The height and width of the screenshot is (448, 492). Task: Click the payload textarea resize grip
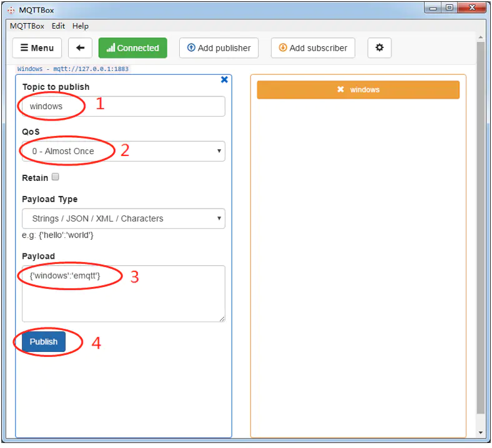pos(222,319)
